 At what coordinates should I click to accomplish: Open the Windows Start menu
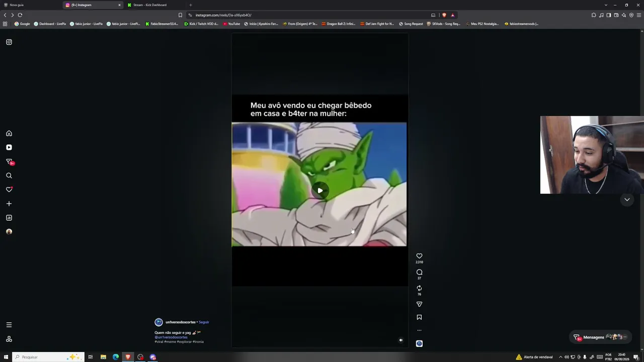pyautogui.click(x=6, y=357)
